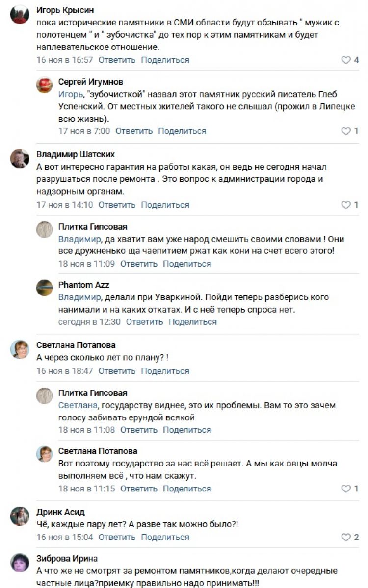Screen dimensions: 368x588
Task: Reply to Phantom Azz's comment
Action: coord(144,322)
